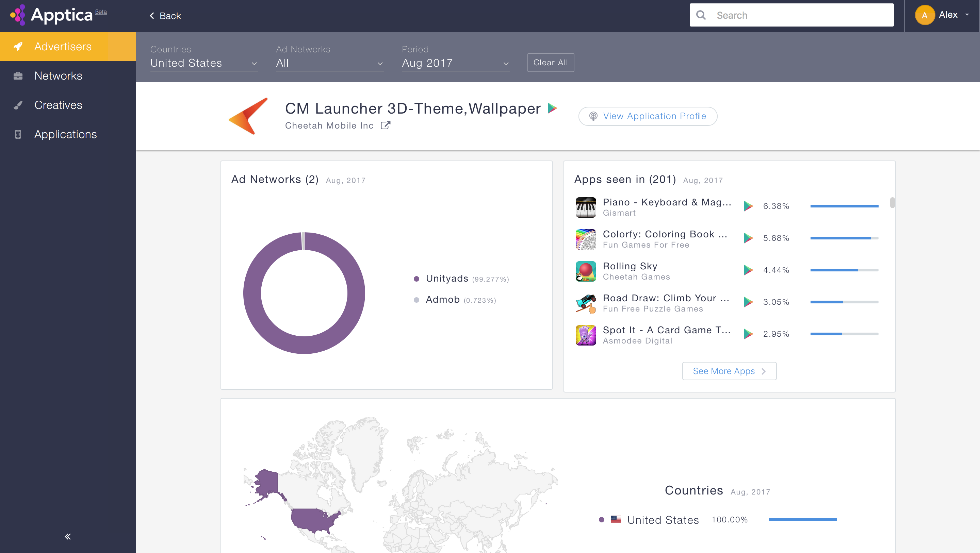Click the purple dot beside United States
Viewport: 980px width, 553px height.
click(x=602, y=520)
